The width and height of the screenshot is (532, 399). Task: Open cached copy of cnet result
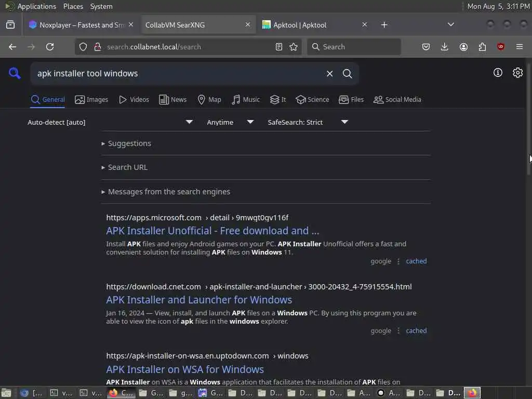pos(416,331)
